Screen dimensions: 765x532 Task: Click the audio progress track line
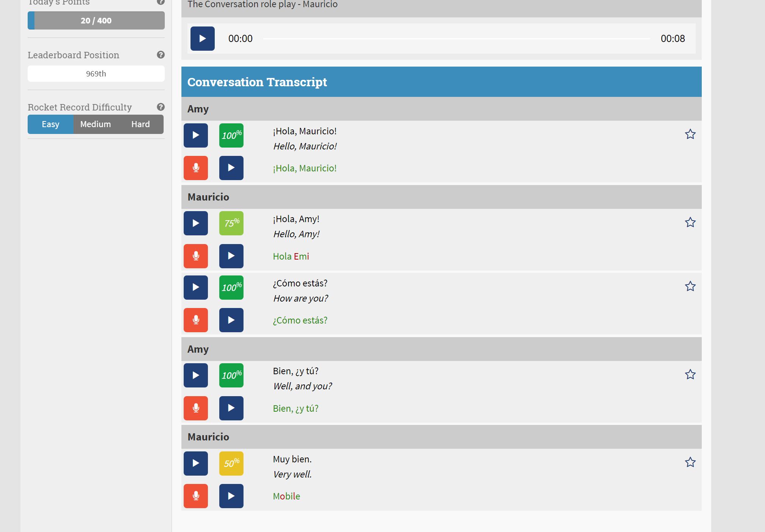click(456, 39)
